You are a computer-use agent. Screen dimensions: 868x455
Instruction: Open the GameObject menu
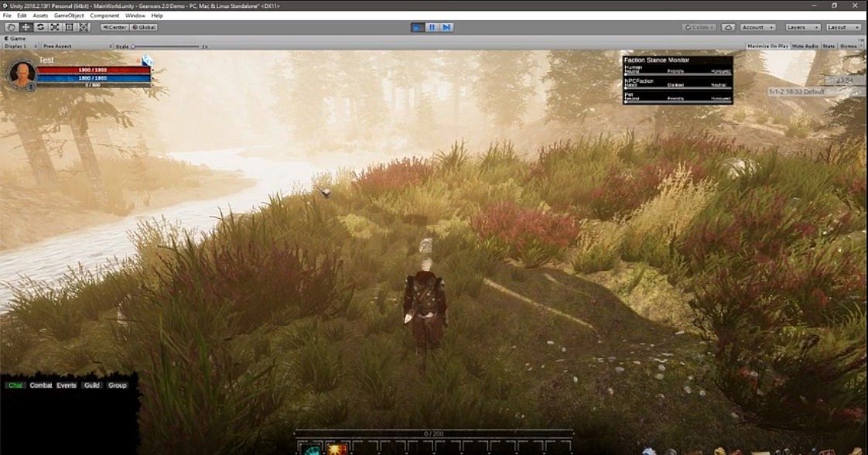click(69, 15)
